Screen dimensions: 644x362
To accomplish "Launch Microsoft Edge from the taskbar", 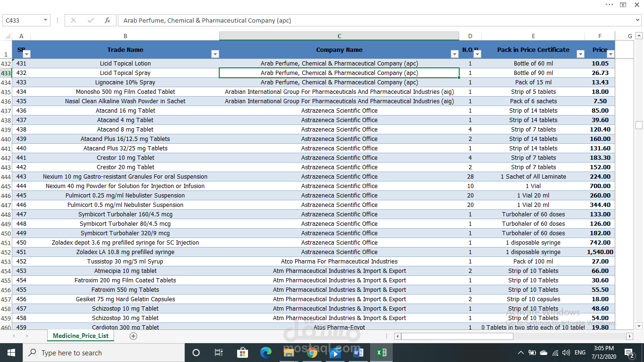I will click(266, 353).
